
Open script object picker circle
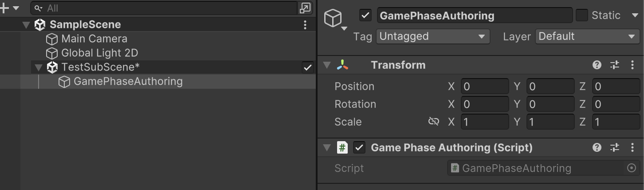(632, 168)
